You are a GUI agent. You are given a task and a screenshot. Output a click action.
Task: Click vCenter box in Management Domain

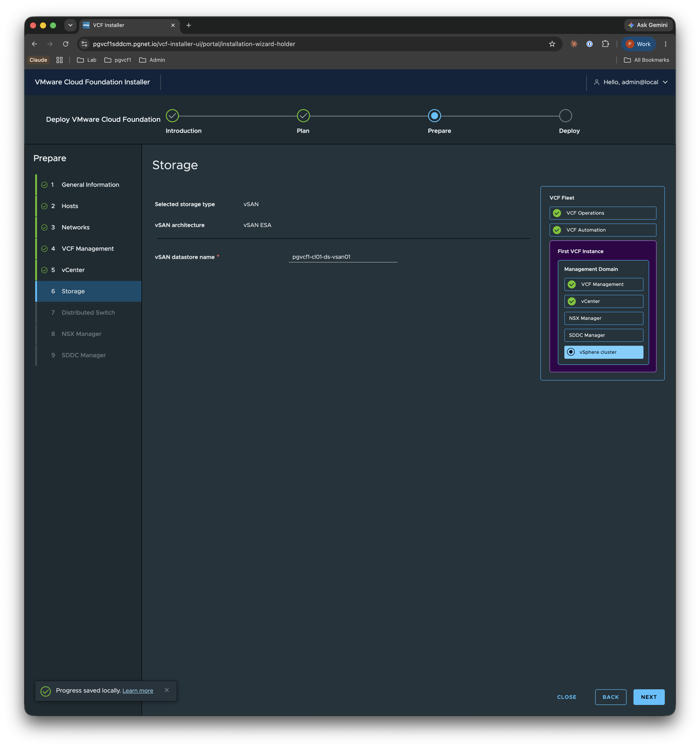(x=603, y=301)
